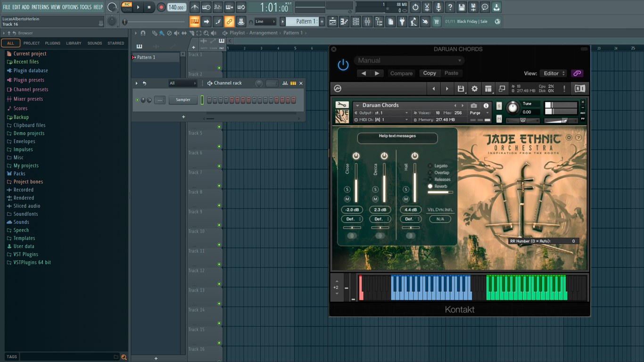Viewport: 644px width, 362px height.
Task: Select Pattern 1 in the pattern list
Action: pos(156,58)
